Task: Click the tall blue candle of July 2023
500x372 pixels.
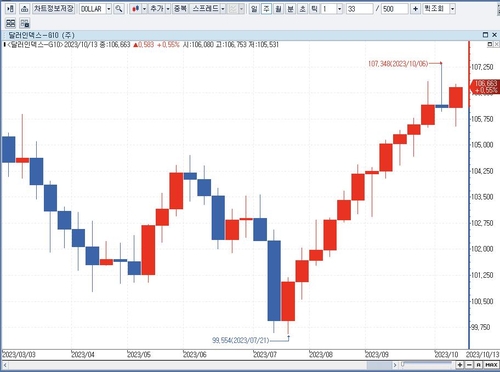Action: pyautogui.click(x=274, y=281)
